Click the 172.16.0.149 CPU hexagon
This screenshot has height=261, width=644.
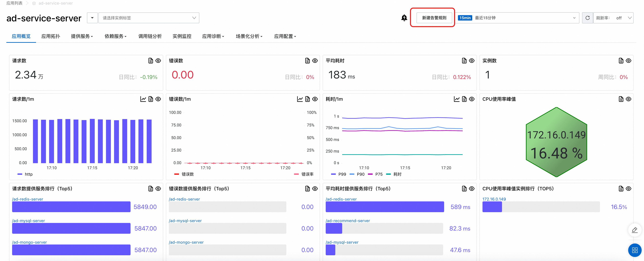pyautogui.click(x=556, y=142)
